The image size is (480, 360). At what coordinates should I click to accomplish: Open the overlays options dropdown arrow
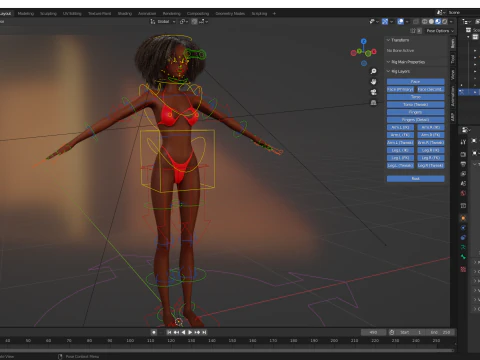pyautogui.click(x=407, y=22)
